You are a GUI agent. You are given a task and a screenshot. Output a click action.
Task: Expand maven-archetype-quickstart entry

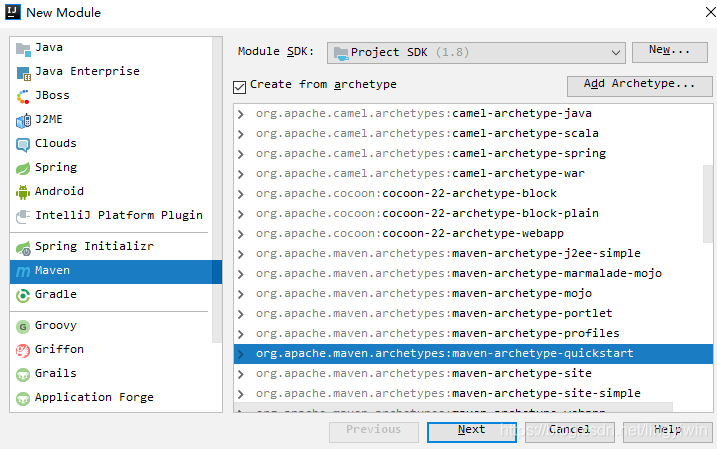[241, 354]
